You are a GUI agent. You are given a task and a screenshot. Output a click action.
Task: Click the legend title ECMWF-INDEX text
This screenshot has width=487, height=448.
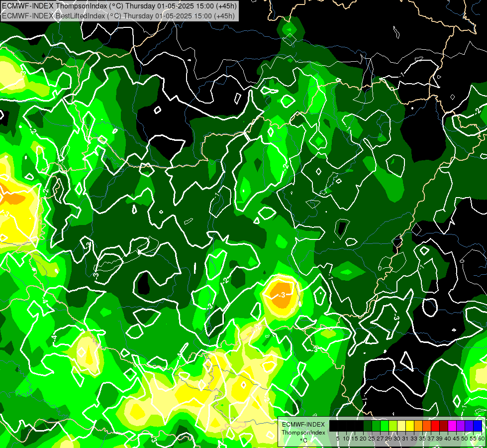tap(303, 425)
